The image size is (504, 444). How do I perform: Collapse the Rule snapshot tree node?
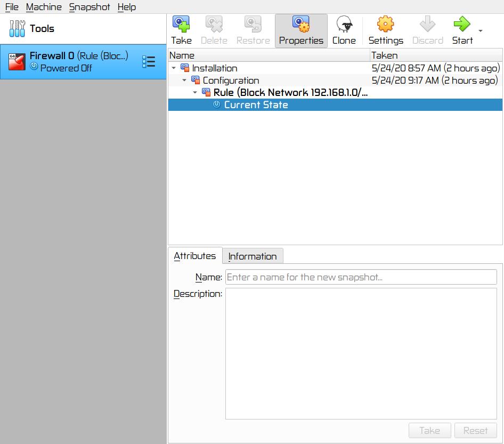[195, 93]
